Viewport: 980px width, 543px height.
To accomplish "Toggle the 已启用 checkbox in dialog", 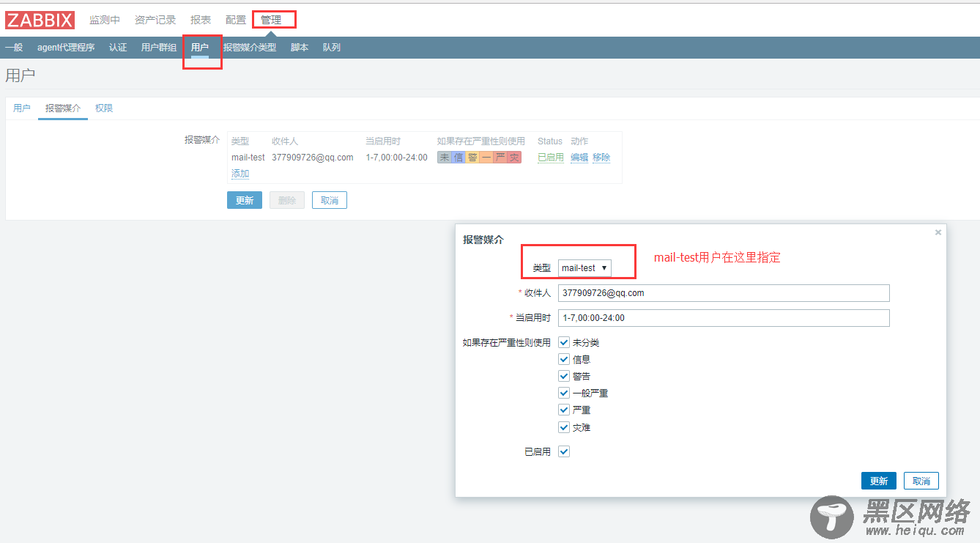I will coord(564,452).
